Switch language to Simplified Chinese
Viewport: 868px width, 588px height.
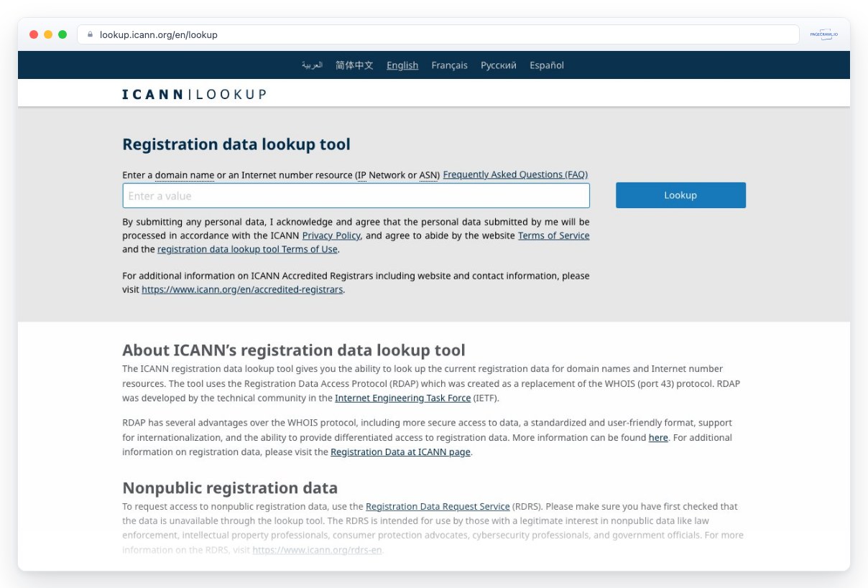354,65
